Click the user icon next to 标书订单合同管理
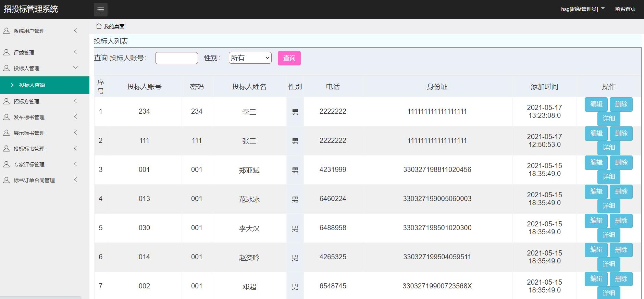Viewport: 644px width, 299px height. (x=7, y=180)
